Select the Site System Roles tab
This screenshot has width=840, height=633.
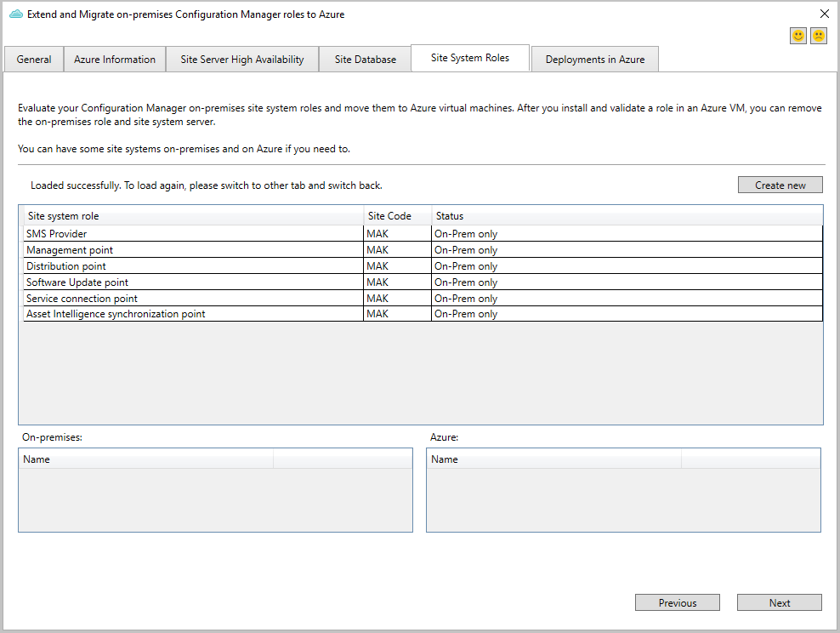tap(469, 58)
